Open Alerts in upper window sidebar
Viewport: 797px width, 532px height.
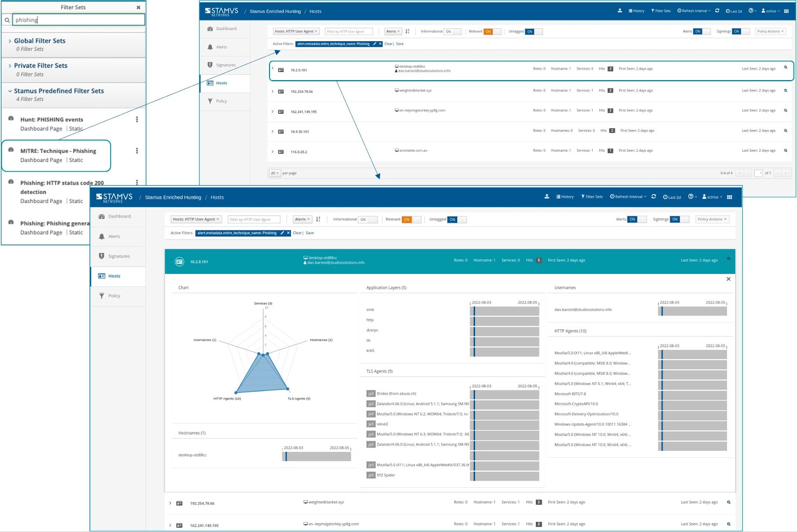tap(225, 47)
